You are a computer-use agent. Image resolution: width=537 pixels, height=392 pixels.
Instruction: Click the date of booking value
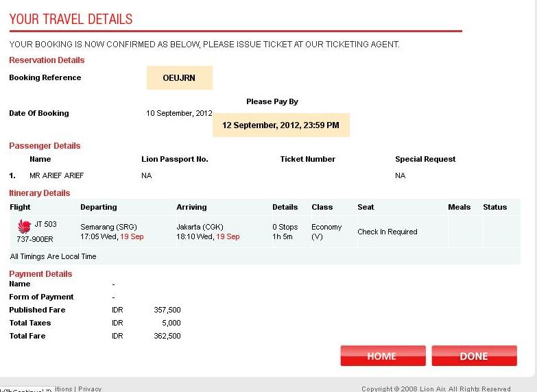click(x=179, y=113)
